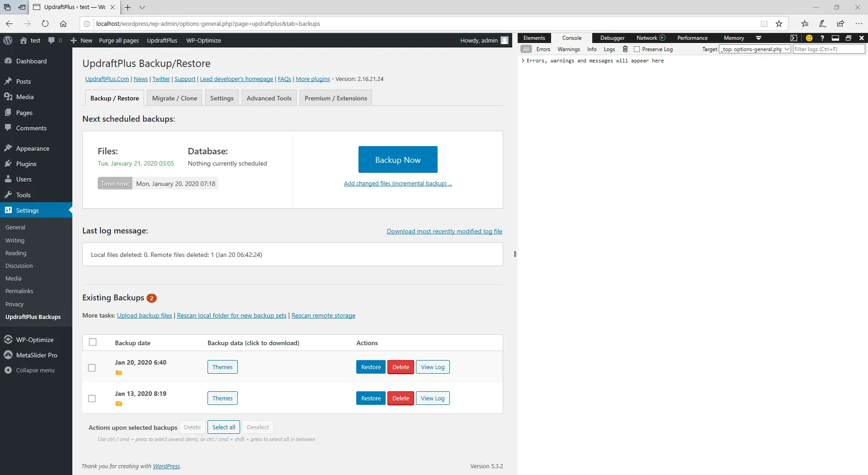Open Plugins in admin sidebar
Viewport: 868px width, 475px height.
click(x=26, y=164)
